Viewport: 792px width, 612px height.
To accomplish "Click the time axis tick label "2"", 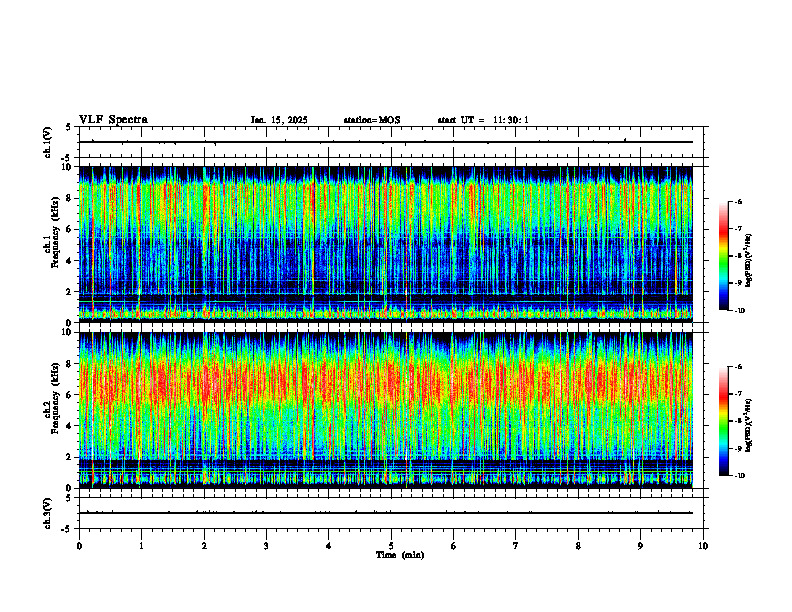I will tap(204, 546).
